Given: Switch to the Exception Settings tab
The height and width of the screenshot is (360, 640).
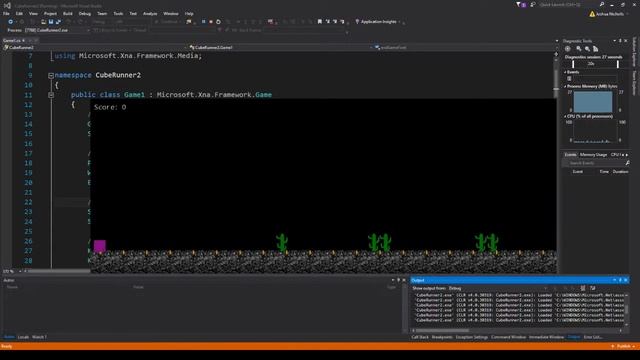Looking at the screenshot, I should pyautogui.click(x=471, y=337).
